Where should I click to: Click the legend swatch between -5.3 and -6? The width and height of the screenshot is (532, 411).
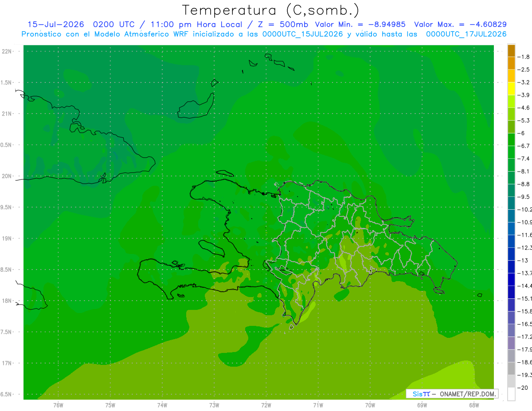click(511, 127)
